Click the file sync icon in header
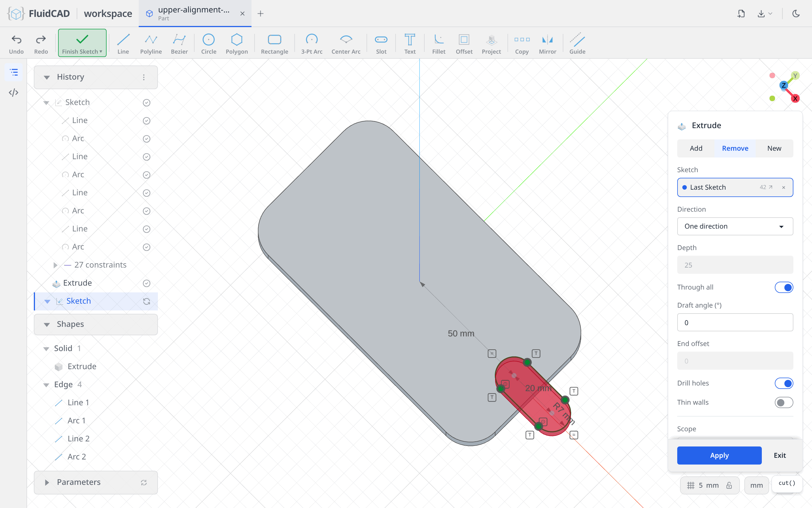 click(741, 14)
